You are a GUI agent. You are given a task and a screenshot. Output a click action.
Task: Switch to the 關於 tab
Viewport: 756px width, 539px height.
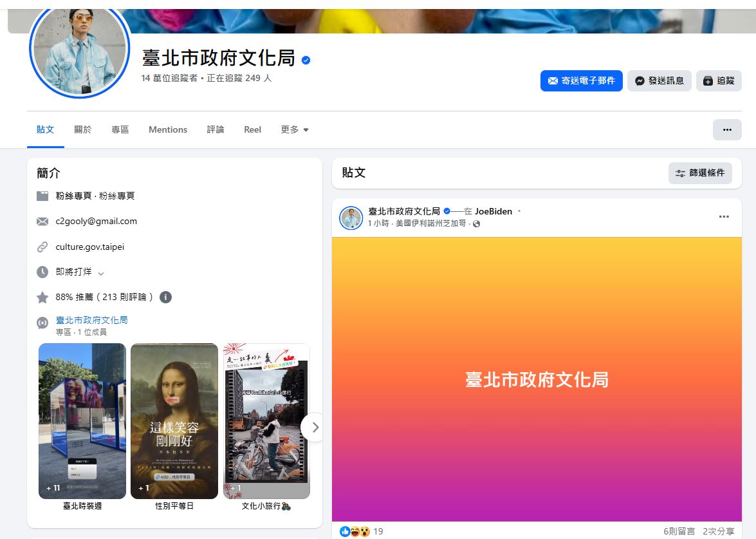click(82, 130)
